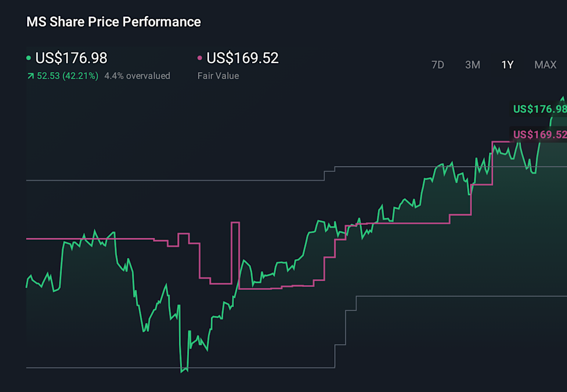Click the US$169.52 fair value heading
Image resolution: width=567 pixels, height=392 pixels.
point(242,58)
